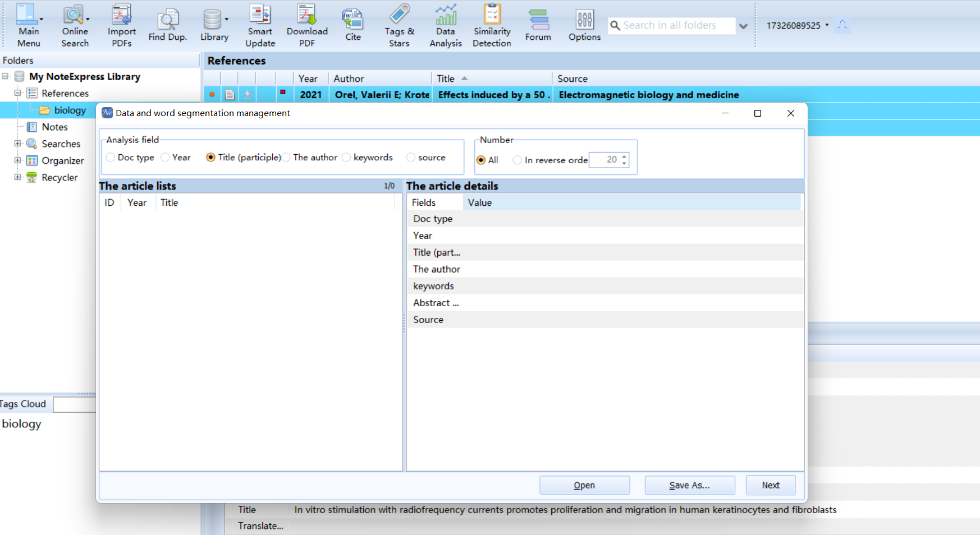Start Smart Update from toolbar
This screenshot has height=535, width=980.
click(260, 25)
